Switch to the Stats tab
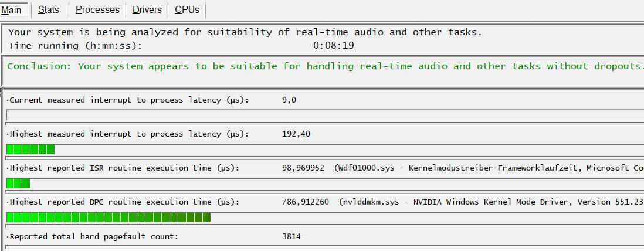The height and width of the screenshot is (251, 644). (x=48, y=9)
